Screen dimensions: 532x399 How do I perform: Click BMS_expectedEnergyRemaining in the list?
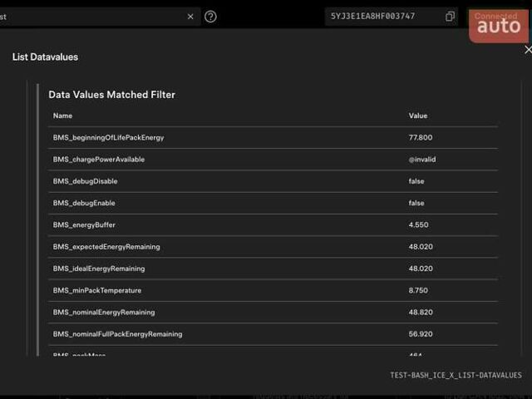pos(106,247)
